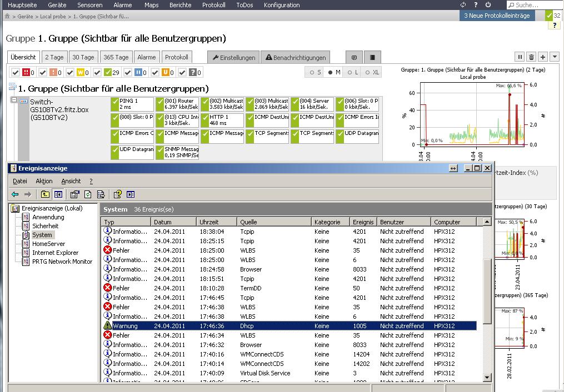Screen dimensions: 564x392
Task: Toggle the console tree show/hide icon
Action: [58, 194]
